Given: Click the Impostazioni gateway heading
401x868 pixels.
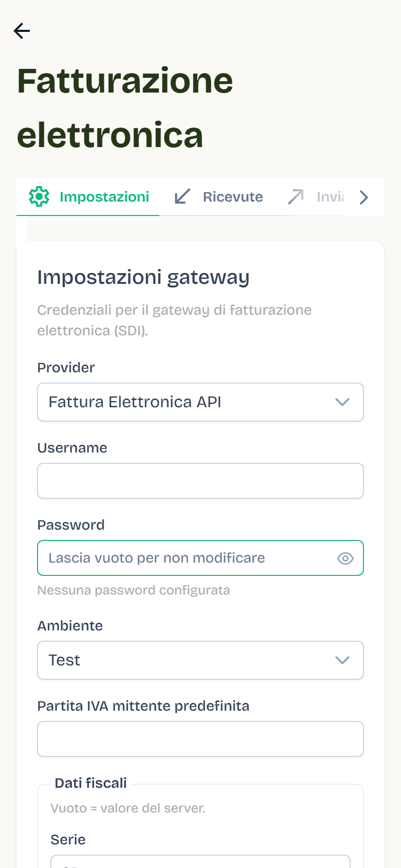Looking at the screenshot, I should click(143, 277).
